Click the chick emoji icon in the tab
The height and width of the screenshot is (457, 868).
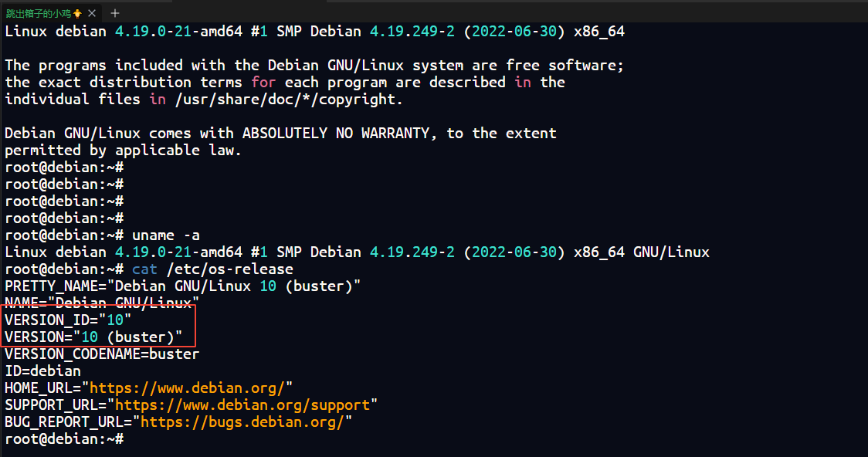point(77,13)
